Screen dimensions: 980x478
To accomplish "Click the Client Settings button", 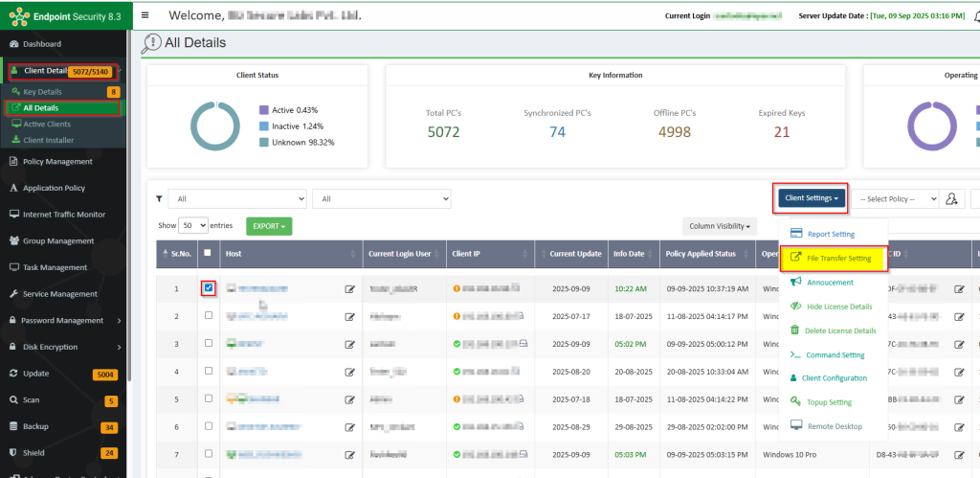I will (812, 198).
